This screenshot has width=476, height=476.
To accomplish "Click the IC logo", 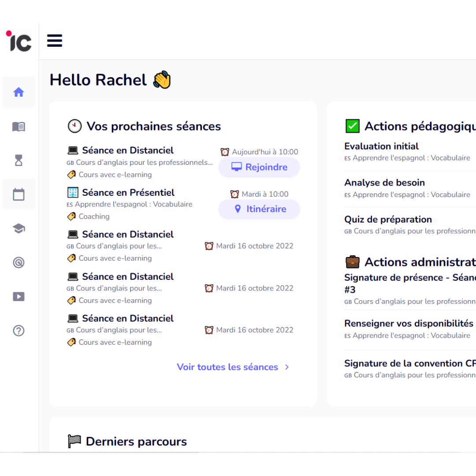I will (19, 41).
